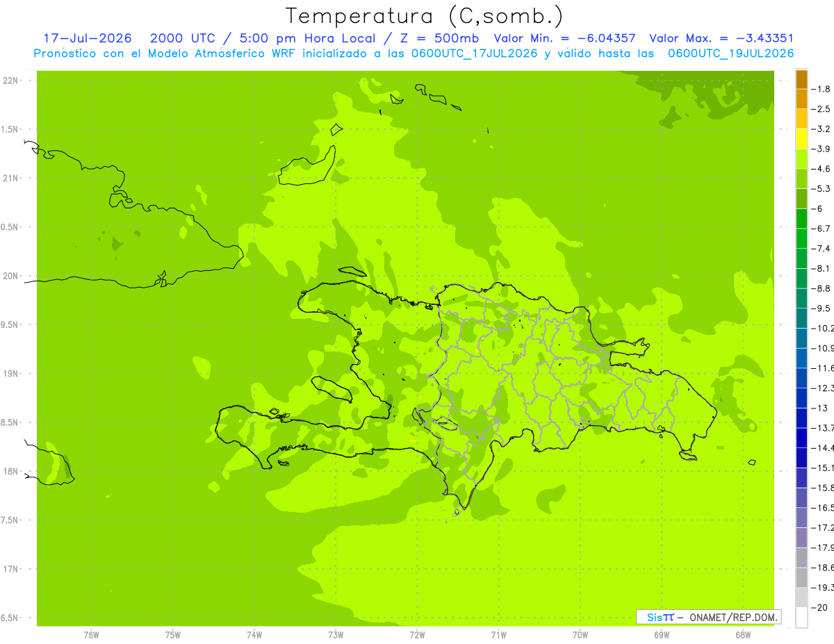Click the '18N' latitude label

pos(10,471)
